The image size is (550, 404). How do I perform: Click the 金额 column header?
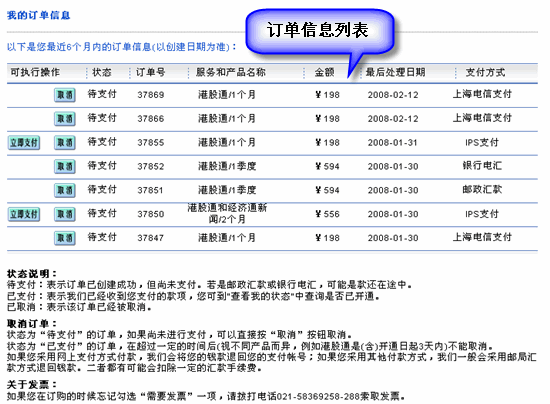pyautogui.click(x=324, y=72)
